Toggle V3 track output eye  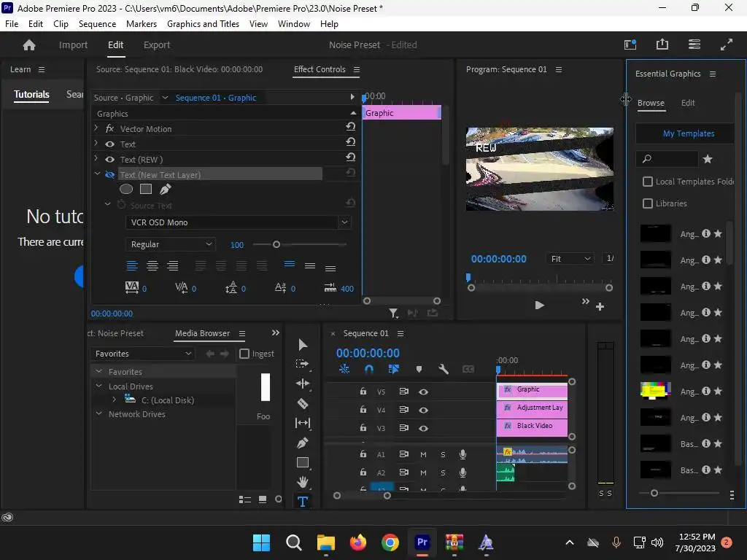[423, 428]
